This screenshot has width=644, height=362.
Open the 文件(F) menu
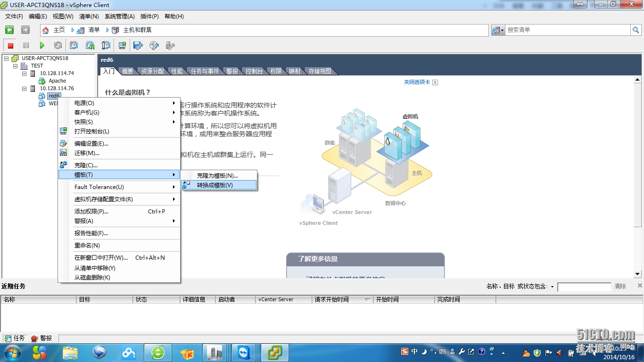pyautogui.click(x=14, y=16)
